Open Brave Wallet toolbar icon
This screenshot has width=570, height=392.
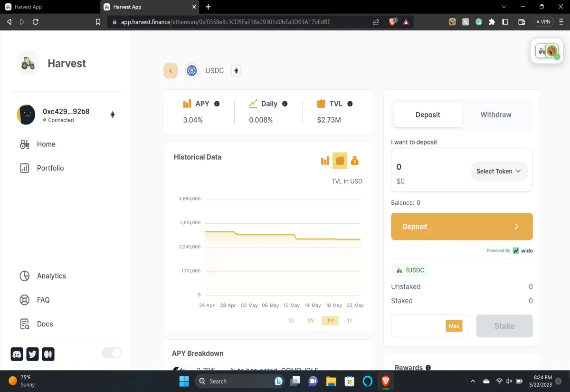[521, 22]
